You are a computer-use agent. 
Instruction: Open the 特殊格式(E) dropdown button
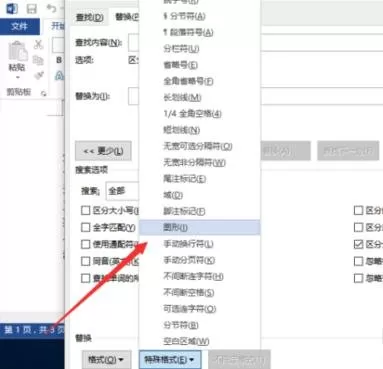tap(170, 360)
